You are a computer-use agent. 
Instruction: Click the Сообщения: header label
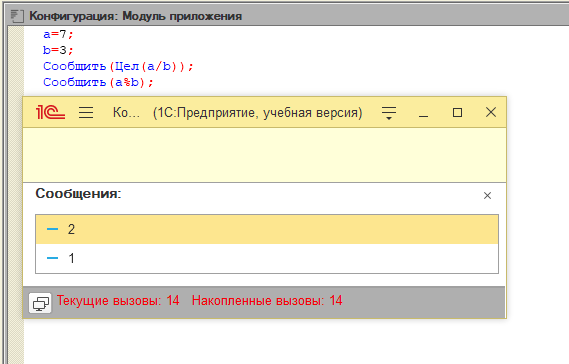point(78,193)
